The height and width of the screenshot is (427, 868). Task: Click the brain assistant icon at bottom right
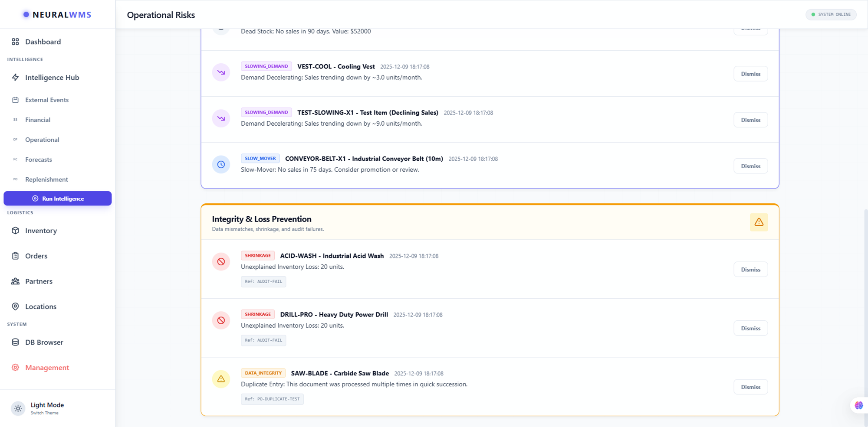coord(858,405)
